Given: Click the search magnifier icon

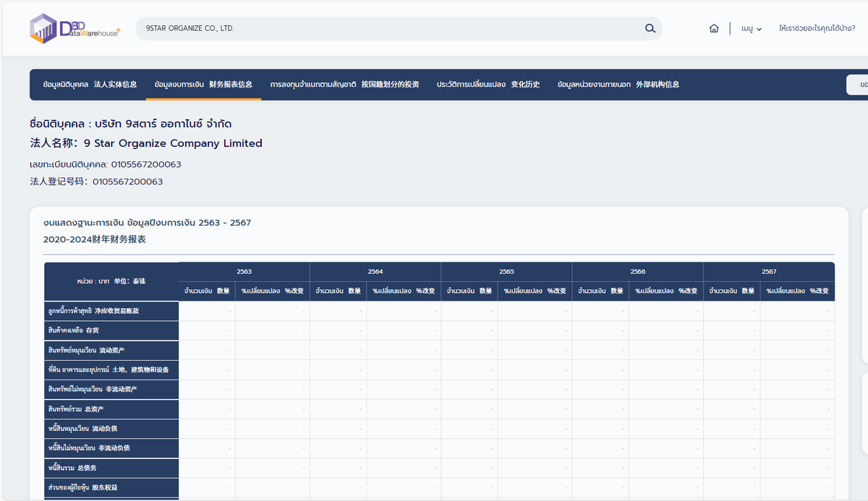Looking at the screenshot, I should 650,29.
